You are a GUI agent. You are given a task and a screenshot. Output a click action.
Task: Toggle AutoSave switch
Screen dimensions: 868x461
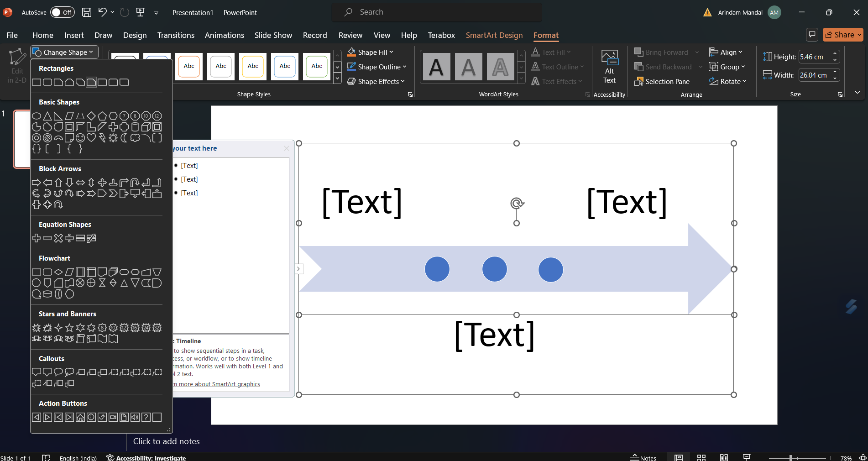(62, 12)
